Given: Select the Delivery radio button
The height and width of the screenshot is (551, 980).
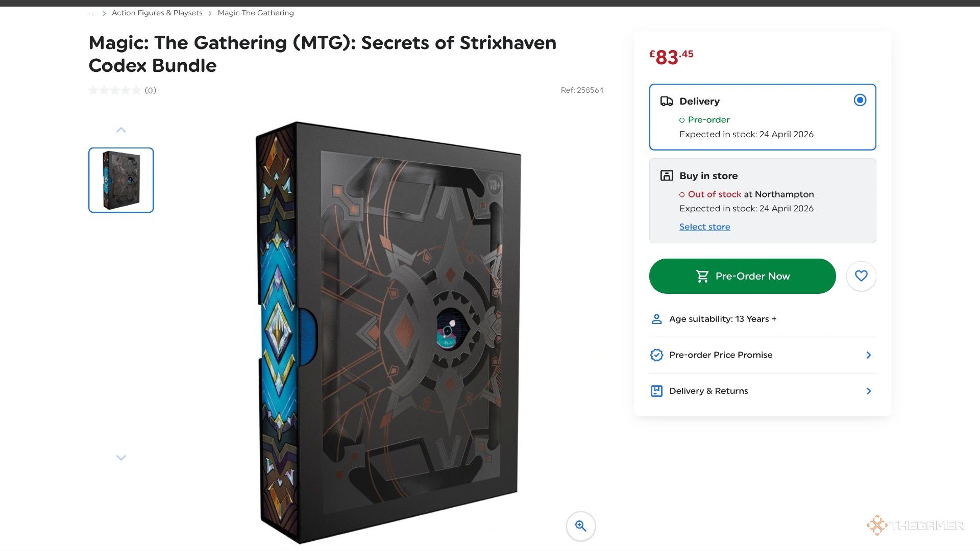Looking at the screenshot, I should pos(860,100).
